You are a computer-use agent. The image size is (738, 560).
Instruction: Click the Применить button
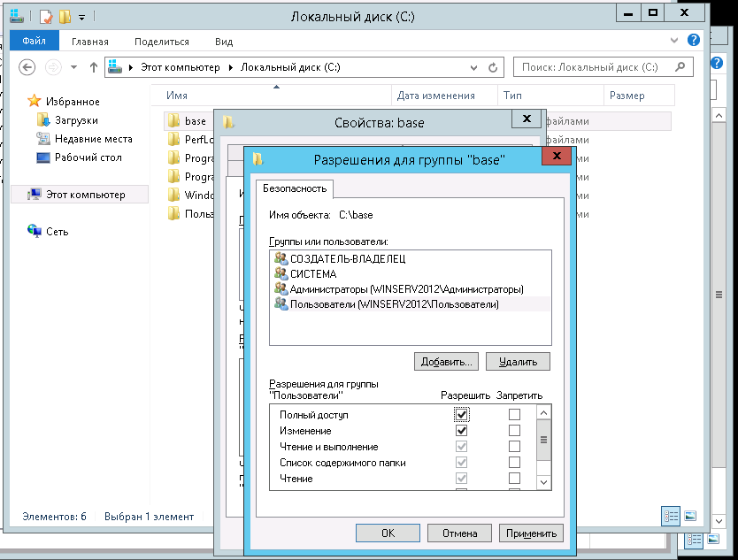coord(531,533)
